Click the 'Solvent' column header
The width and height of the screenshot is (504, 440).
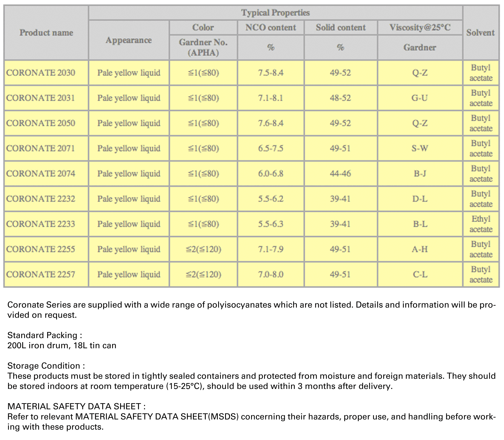pos(481,32)
